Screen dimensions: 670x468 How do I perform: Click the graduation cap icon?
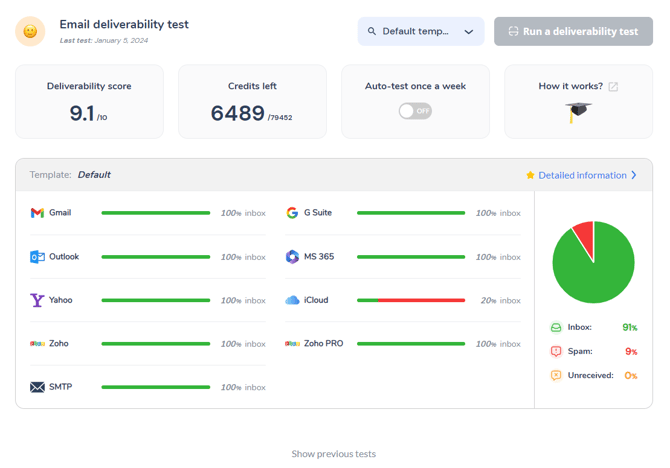tap(578, 112)
